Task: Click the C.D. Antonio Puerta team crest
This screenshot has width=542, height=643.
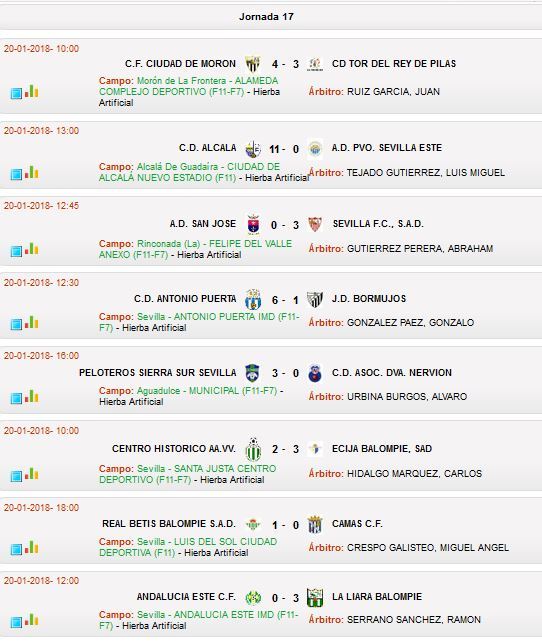Action: pyautogui.click(x=253, y=299)
